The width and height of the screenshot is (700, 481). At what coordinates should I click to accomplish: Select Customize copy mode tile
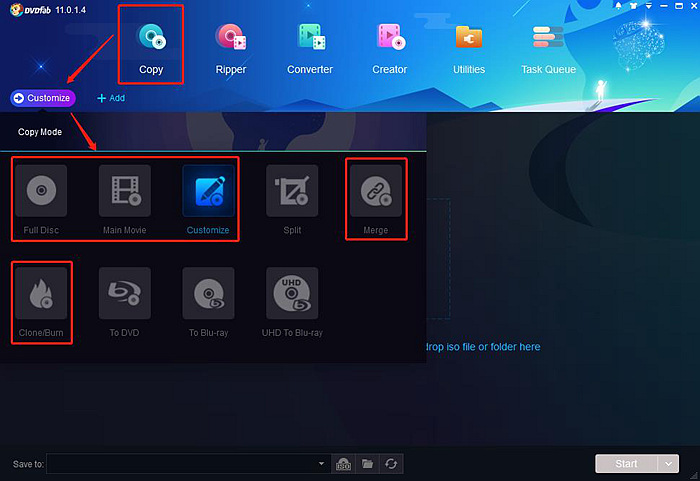pos(208,200)
